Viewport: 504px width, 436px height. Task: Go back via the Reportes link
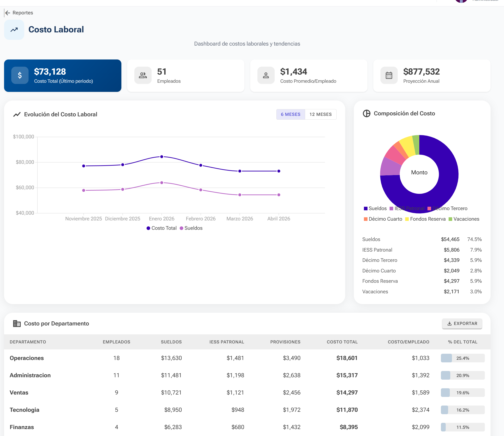[23, 13]
